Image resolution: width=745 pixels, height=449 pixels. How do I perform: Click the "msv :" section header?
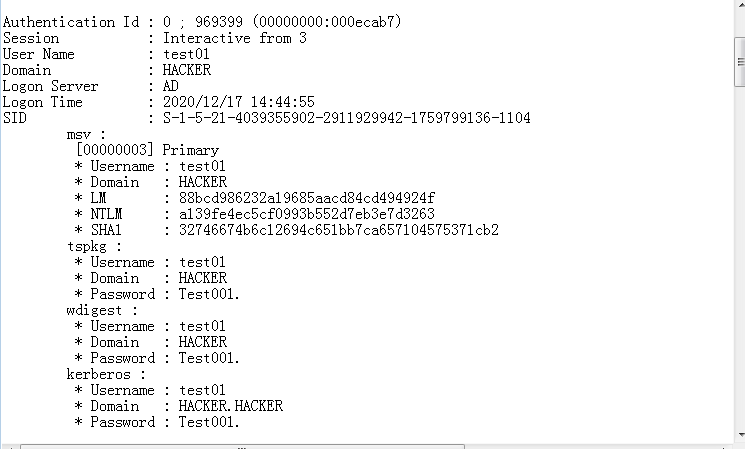tap(87, 134)
